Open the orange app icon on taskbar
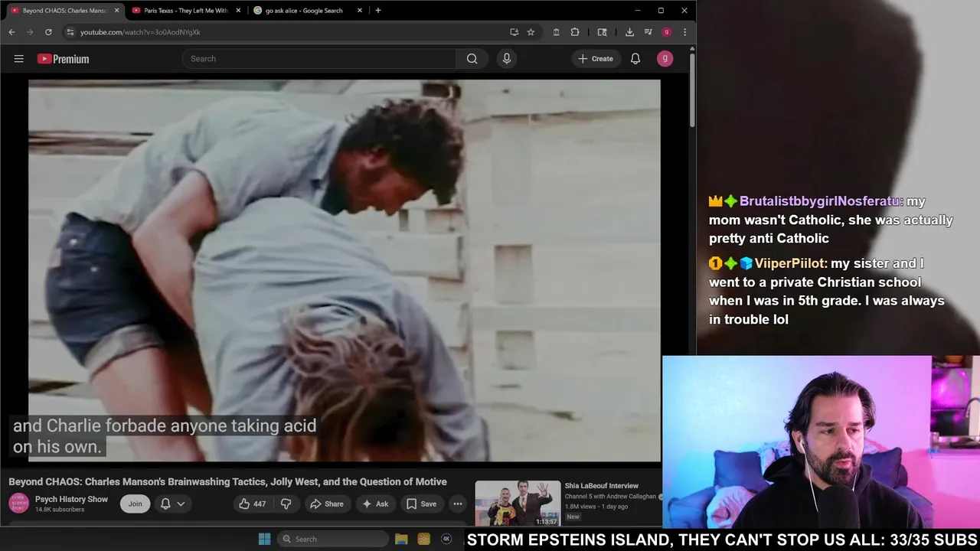 click(423, 539)
